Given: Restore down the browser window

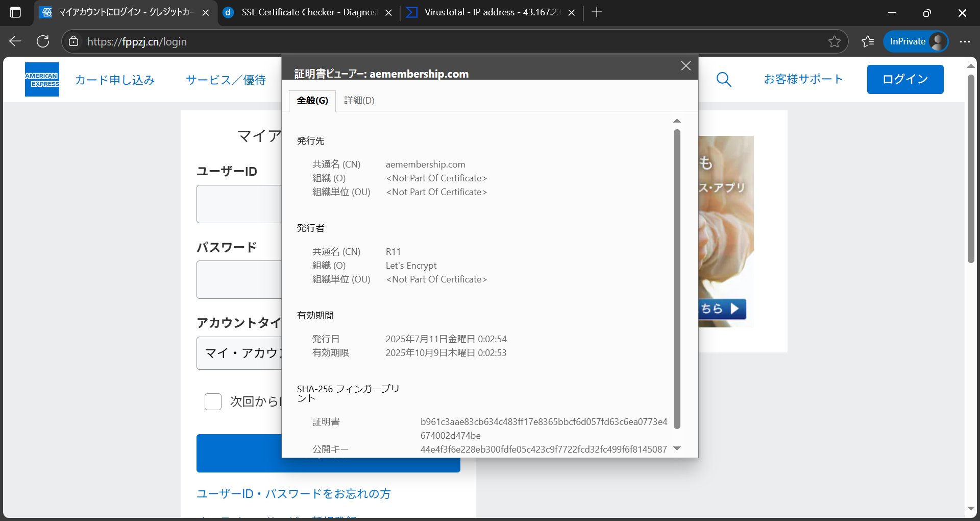Looking at the screenshot, I should pyautogui.click(x=927, y=13).
